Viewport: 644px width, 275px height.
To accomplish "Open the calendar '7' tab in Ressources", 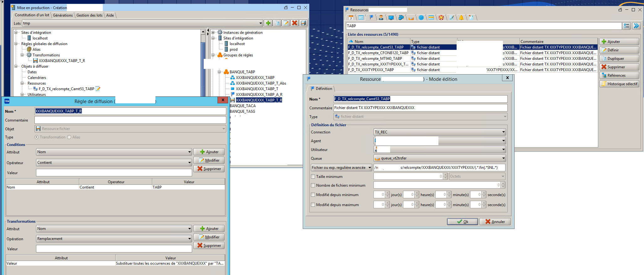I will 351,18.
